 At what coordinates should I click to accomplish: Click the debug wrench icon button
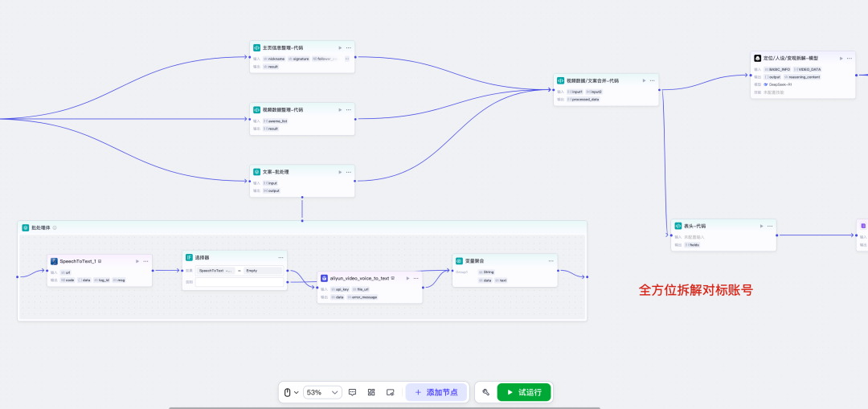coord(486,392)
